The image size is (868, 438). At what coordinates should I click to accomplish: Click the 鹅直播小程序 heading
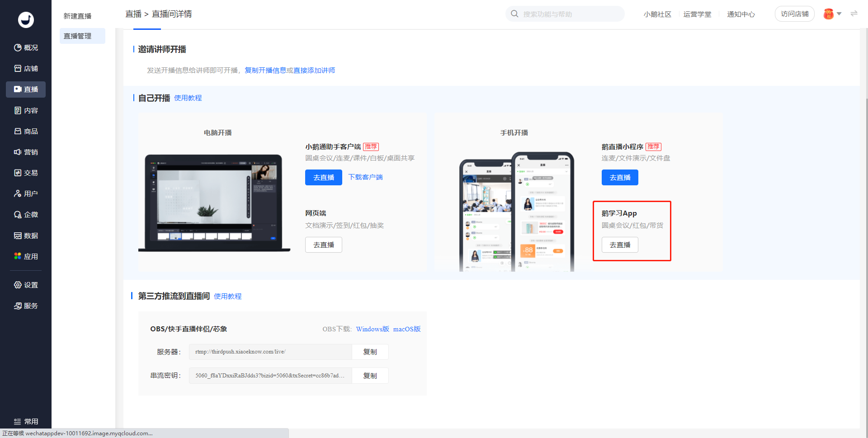tap(622, 146)
